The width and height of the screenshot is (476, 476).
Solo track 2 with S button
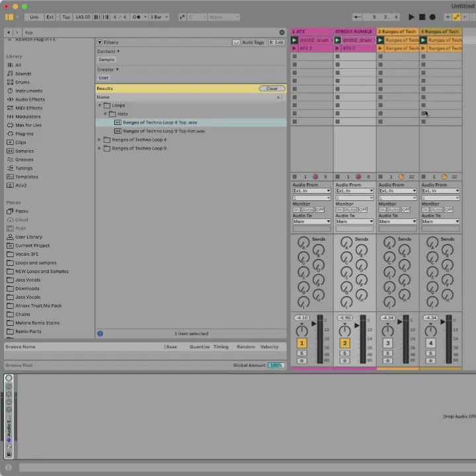[x=344, y=353]
